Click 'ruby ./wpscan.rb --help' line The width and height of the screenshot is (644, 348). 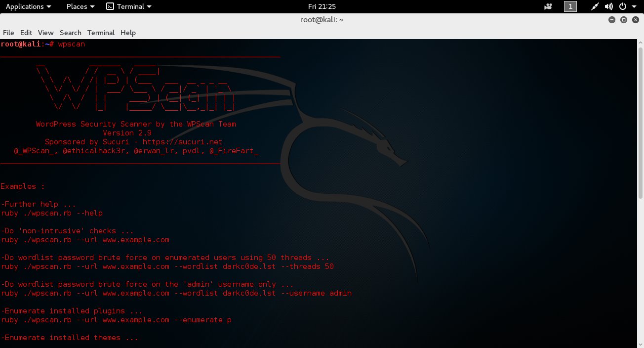click(51, 213)
